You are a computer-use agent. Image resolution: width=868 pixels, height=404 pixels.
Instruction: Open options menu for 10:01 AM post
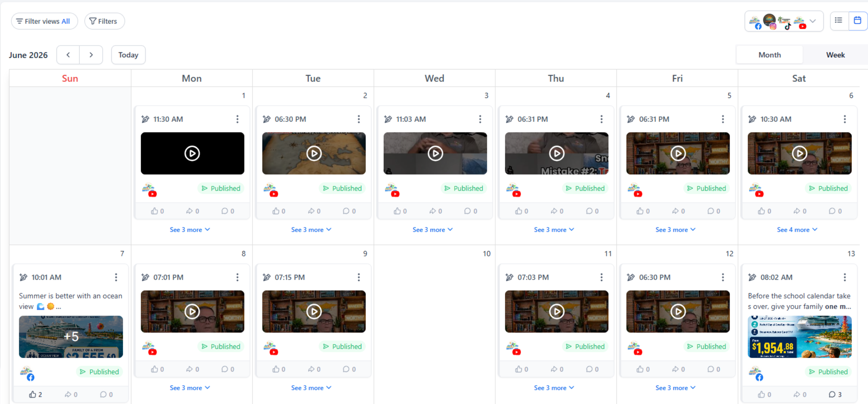tap(116, 277)
